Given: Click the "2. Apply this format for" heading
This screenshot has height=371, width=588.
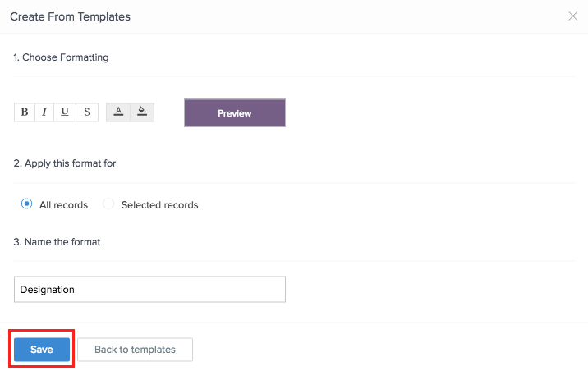Looking at the screenshot, I should [x=65, y=163].
